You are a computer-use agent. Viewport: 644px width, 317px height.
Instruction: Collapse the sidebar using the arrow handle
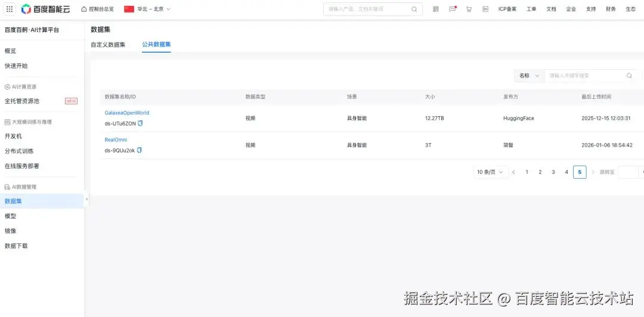click(x=86, y=199)
